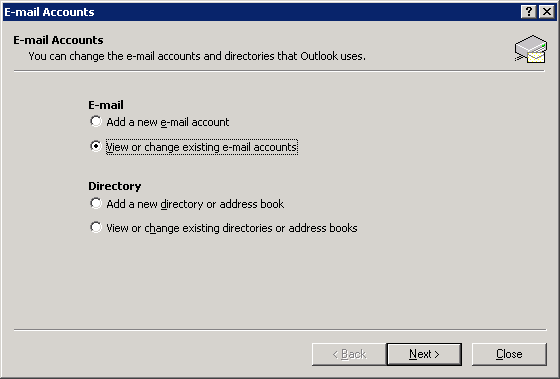Click the Close button at bottom
560x379 pixels.
pos(509,354)
